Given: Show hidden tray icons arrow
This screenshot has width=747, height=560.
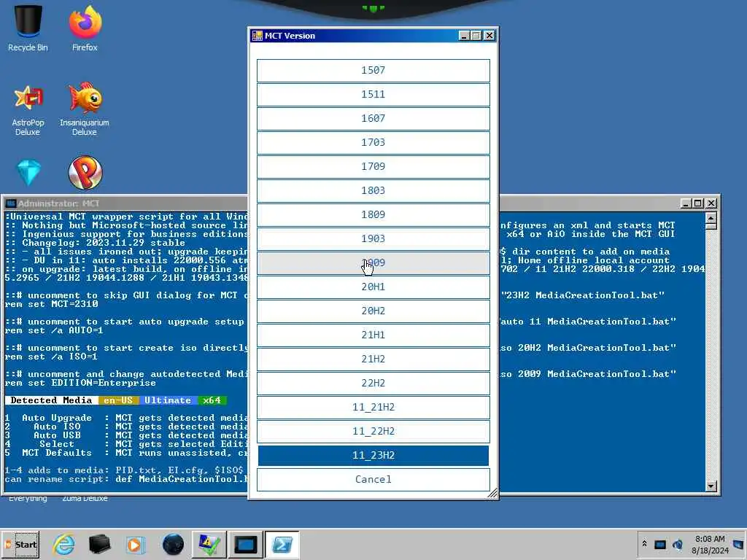Looking at the screenshot, I should coord(644,543).
